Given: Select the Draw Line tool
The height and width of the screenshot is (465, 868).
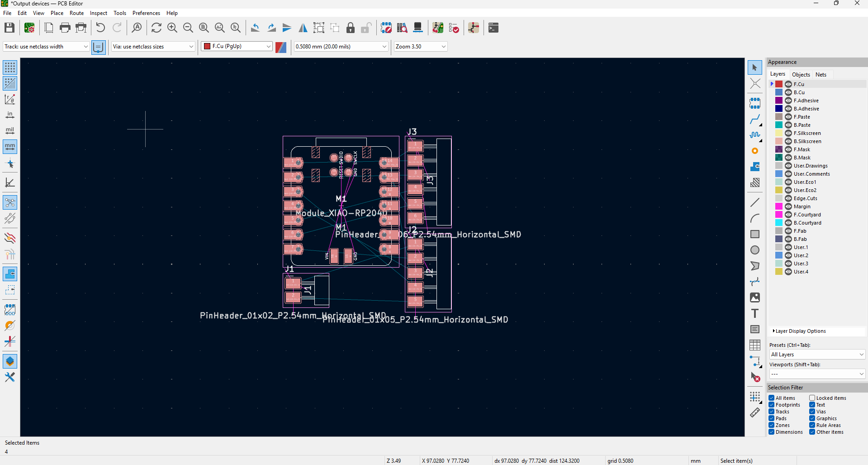Looking at the screenshot, I should (755, 202).
